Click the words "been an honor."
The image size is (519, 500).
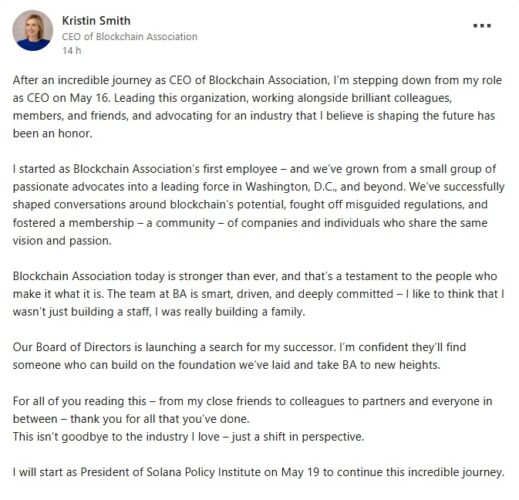tap(52, 134)
